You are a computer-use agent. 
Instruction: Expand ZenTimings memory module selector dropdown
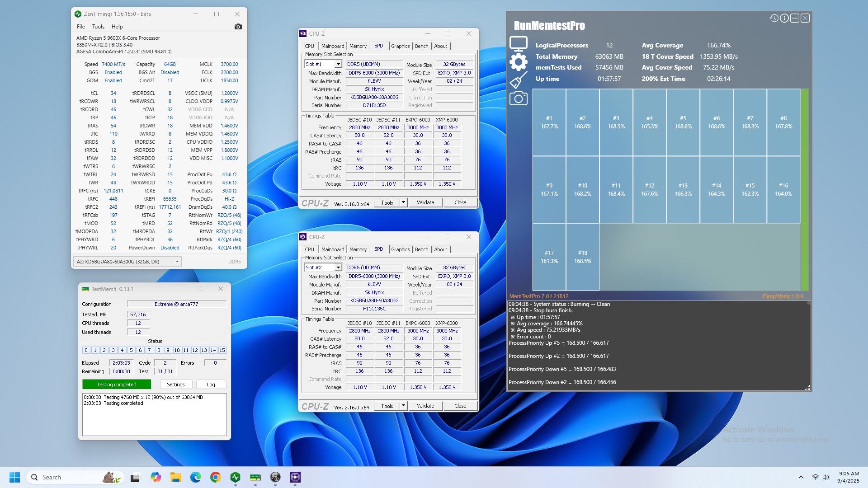pyautogui.click(x=177, y=261)
